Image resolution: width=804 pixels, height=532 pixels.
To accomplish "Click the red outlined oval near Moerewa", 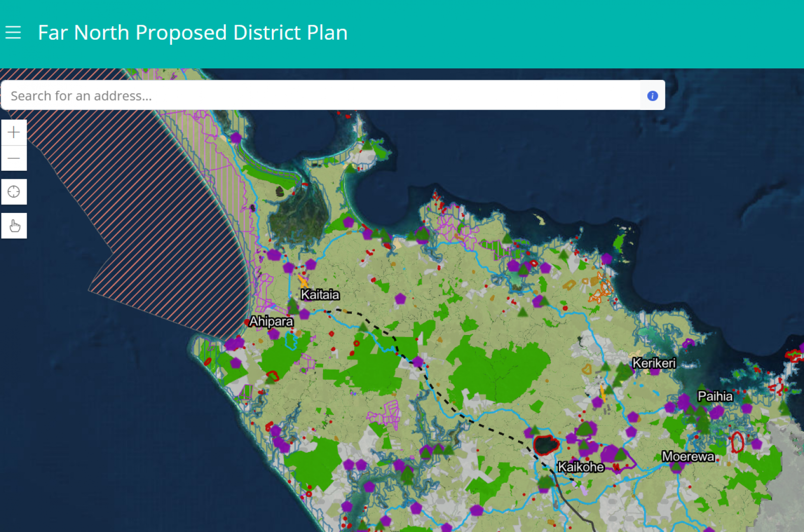I will (x=737, y=442).
